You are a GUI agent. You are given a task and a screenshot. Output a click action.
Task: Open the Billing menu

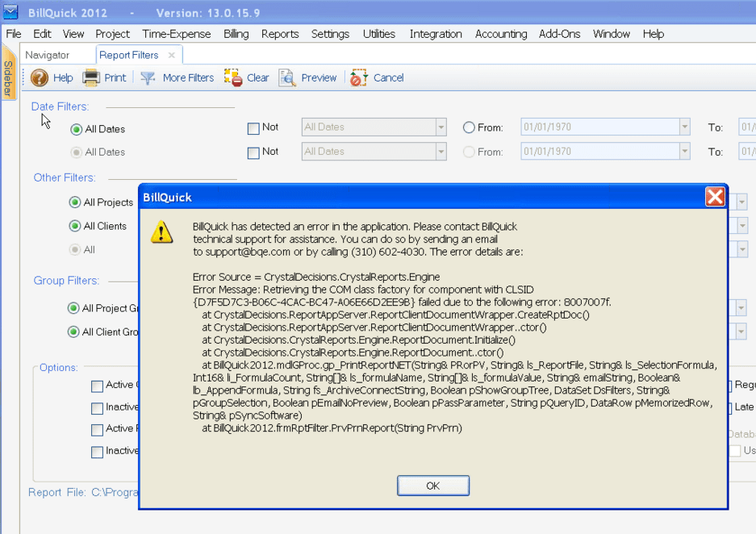236,34
